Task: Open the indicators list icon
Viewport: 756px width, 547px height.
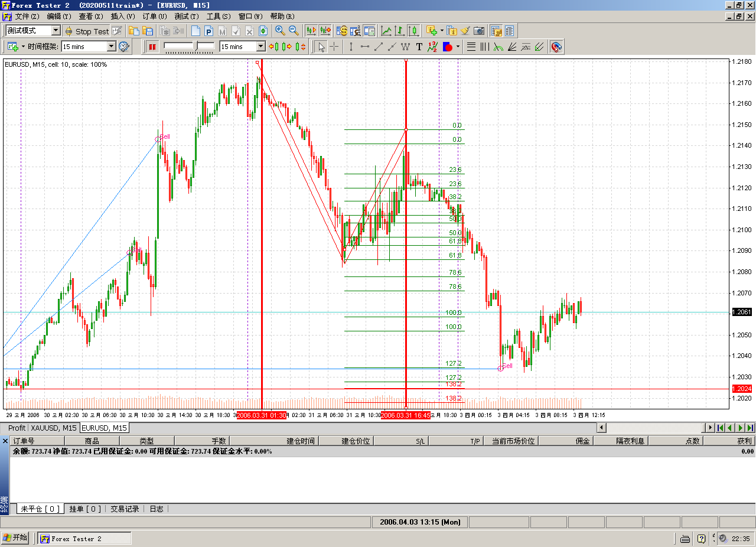Action: click(x=452, y=31)
